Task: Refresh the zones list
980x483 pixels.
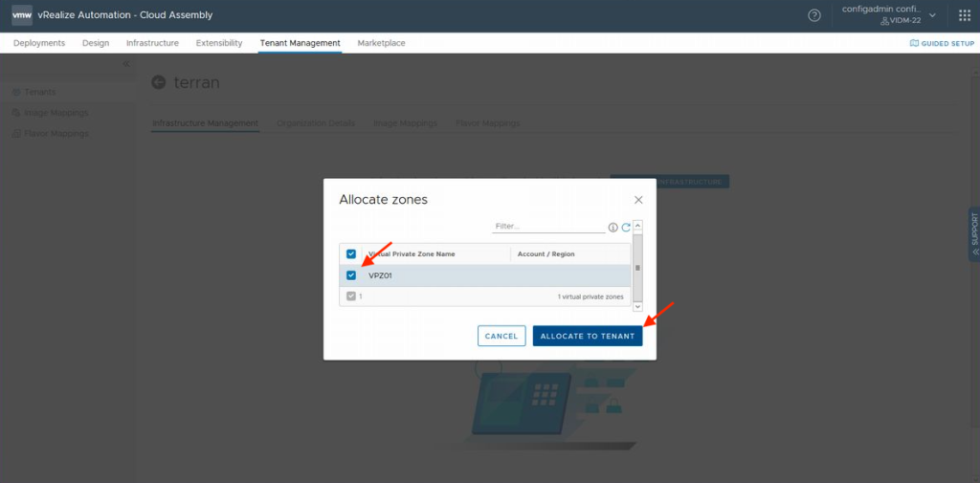Action: coord(626,228)
